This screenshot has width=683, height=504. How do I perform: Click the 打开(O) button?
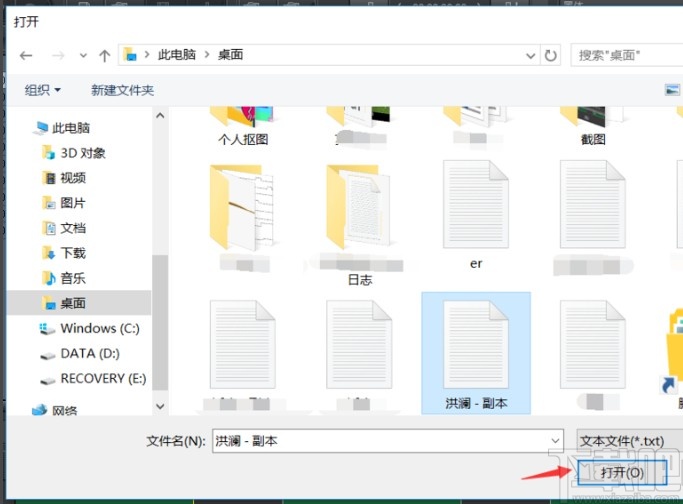pyautogui.click(x=622, y=473)
